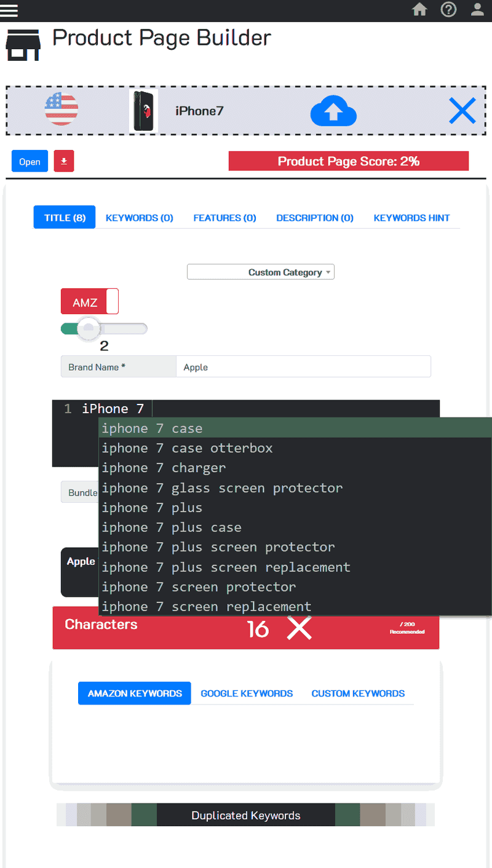Open the CUSTOM KEYWORDS section
Viewport: 492px width, 868px height.
coord(358,693)
